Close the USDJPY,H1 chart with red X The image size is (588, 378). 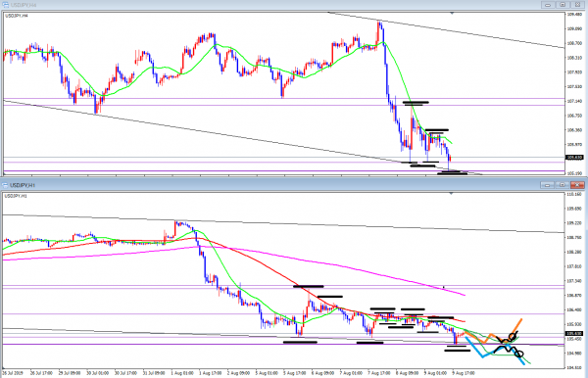click(577, 185)
